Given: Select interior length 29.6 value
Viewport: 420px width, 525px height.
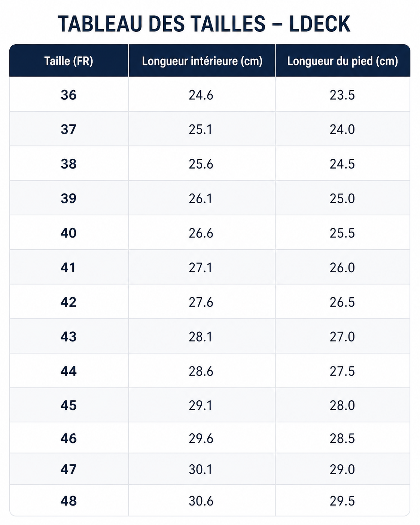Looking at the screenshot, I should [x=201, y=438].
